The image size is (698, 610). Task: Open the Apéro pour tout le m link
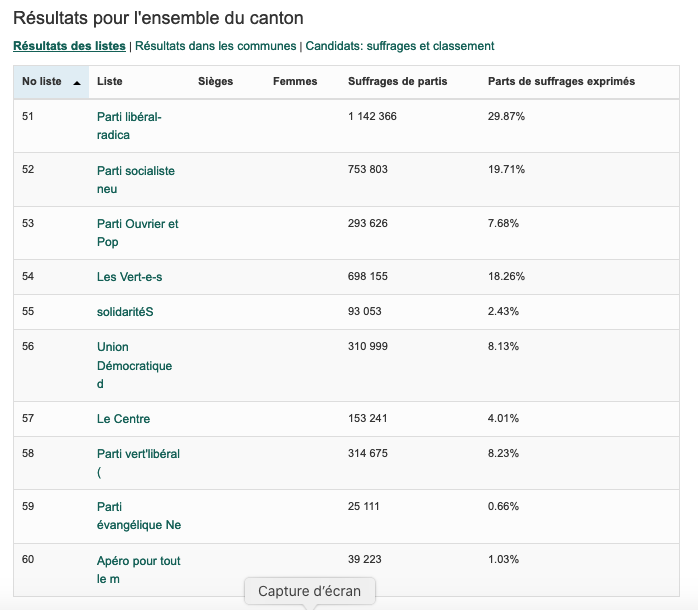tap(138, 569)
